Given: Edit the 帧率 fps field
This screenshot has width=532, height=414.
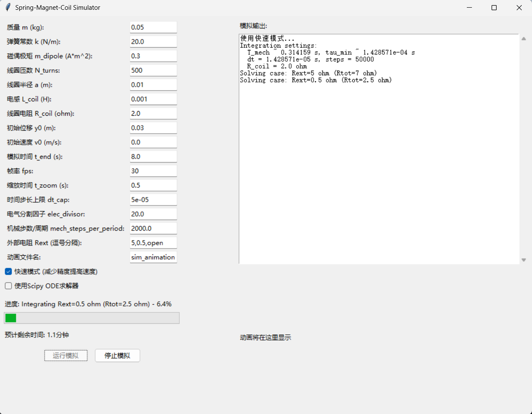Looking at the screenshot, I should (153, 171).
